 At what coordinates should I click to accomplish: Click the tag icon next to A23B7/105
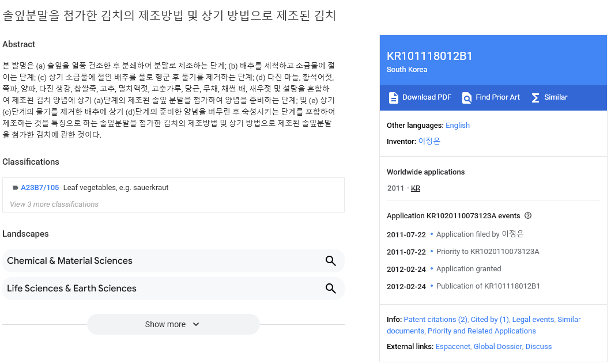[15, 188]
